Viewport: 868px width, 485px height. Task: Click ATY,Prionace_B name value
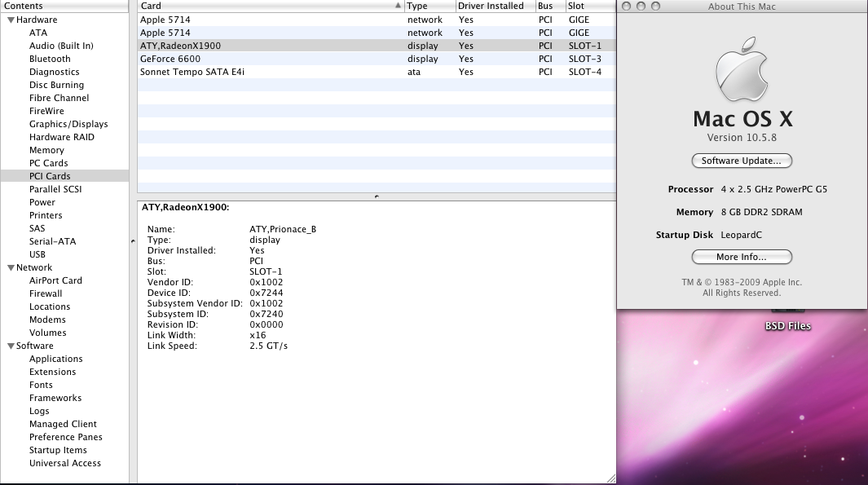click(x=283, y=229)
